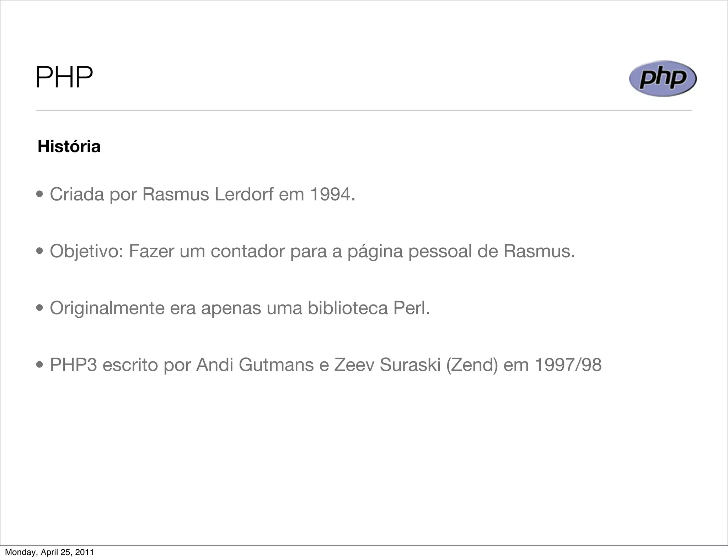728x560 pixels.
Task: Click the bullet dot before Criada
Action: click(x=40, y=195)
